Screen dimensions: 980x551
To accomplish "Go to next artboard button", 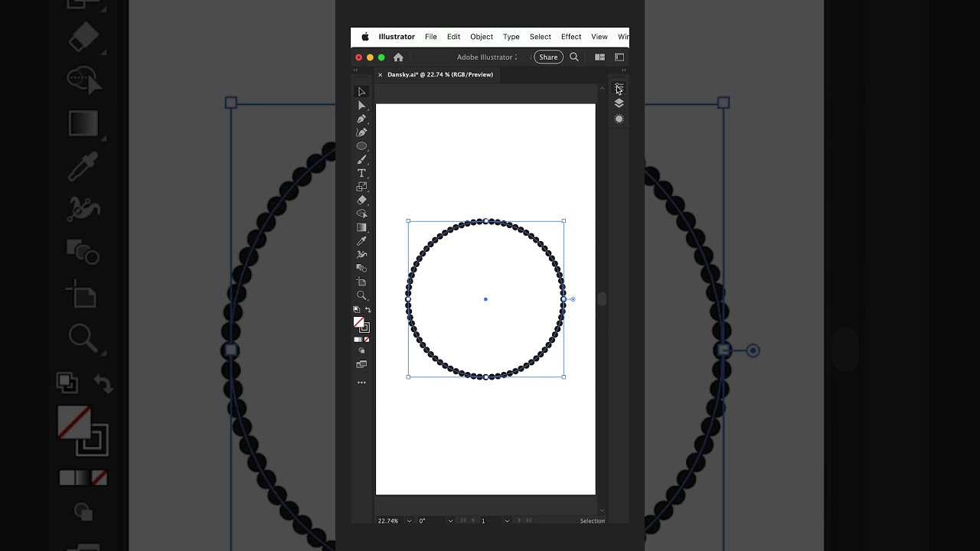I will [x=519, y=521].
